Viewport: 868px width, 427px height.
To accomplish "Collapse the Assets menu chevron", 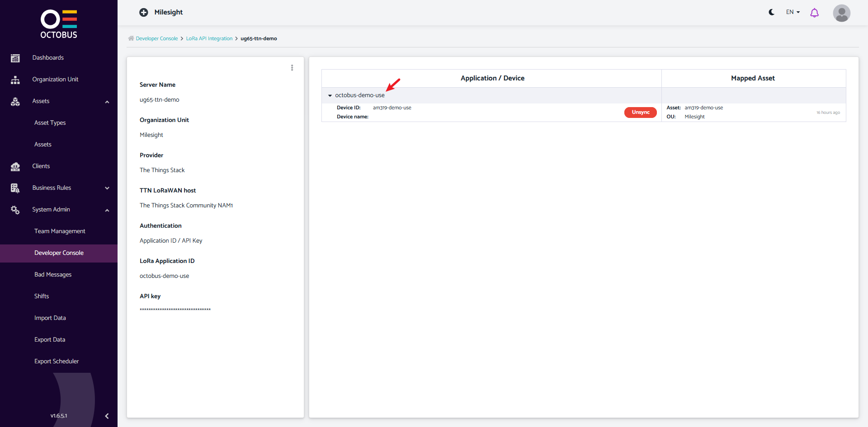I will click(x=107, y=102).
